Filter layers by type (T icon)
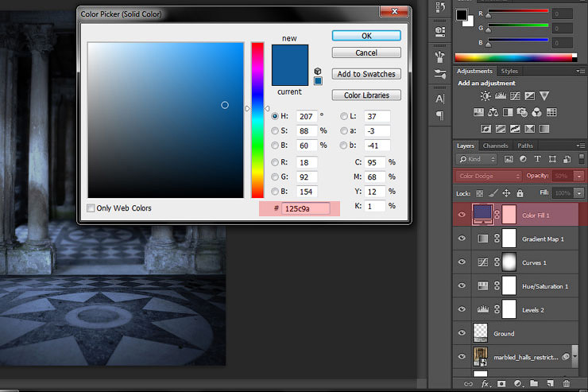 [536, 159]
